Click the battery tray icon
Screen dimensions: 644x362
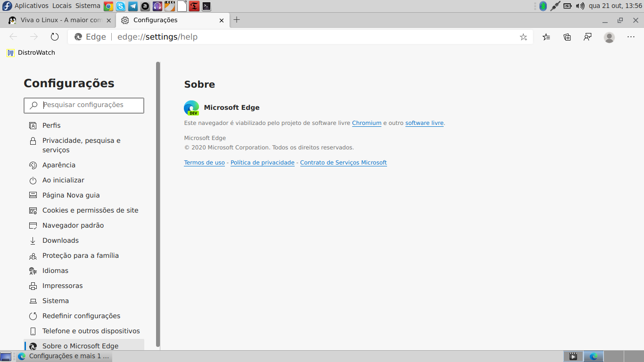point(568,6)
